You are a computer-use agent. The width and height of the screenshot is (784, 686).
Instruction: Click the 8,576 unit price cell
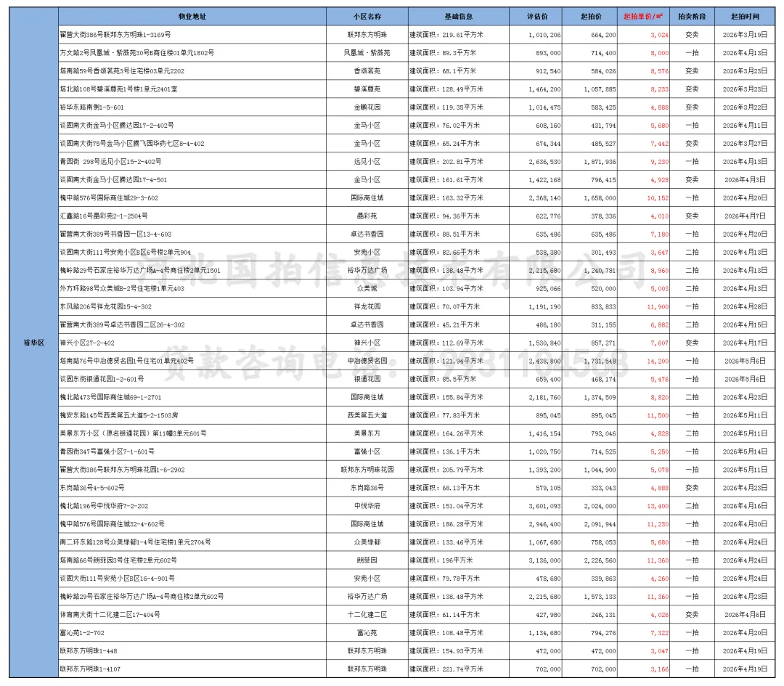coord(643,71)
